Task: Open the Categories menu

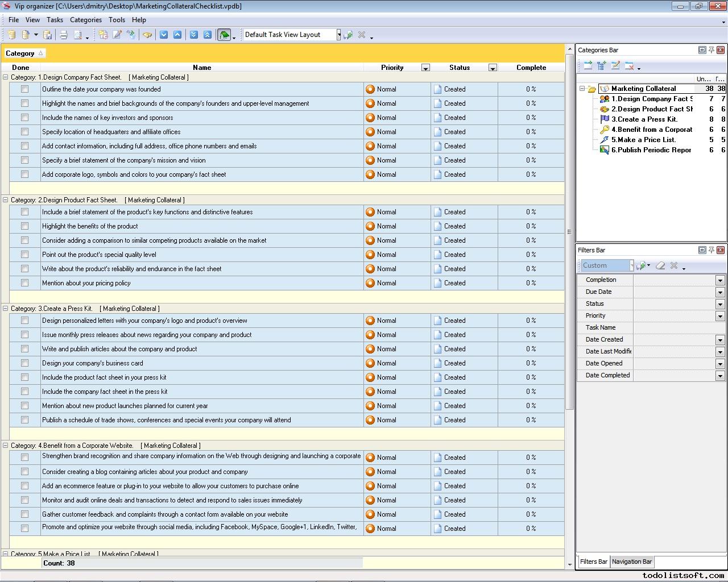Action: (x=85, y=20)
